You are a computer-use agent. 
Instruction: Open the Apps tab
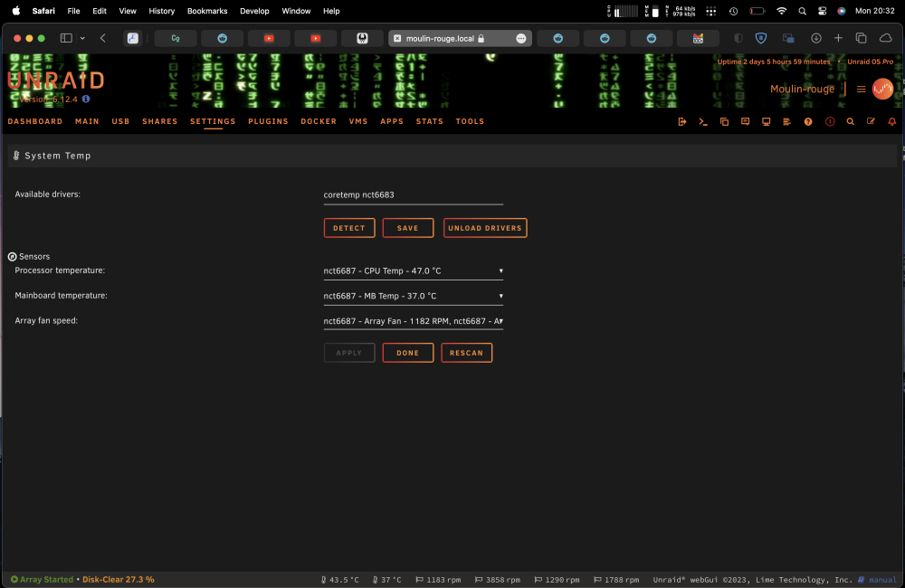click(x=392, y=121)
